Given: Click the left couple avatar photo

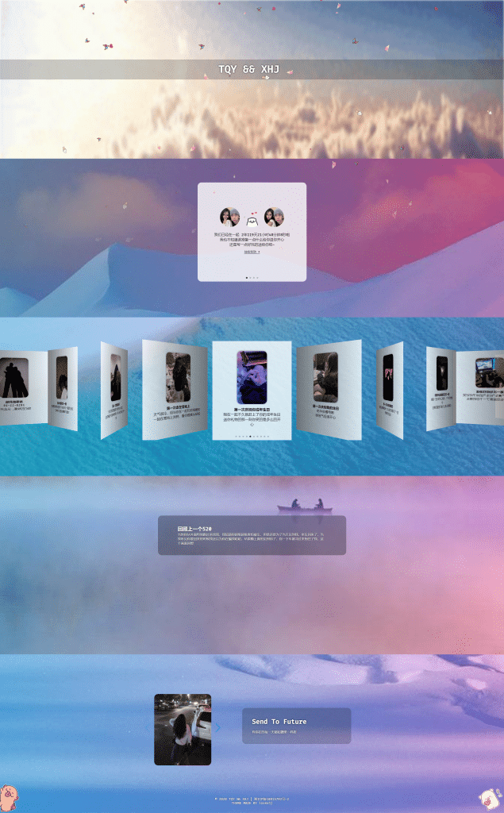Looking at the screenshot, I should coord(229,217).
